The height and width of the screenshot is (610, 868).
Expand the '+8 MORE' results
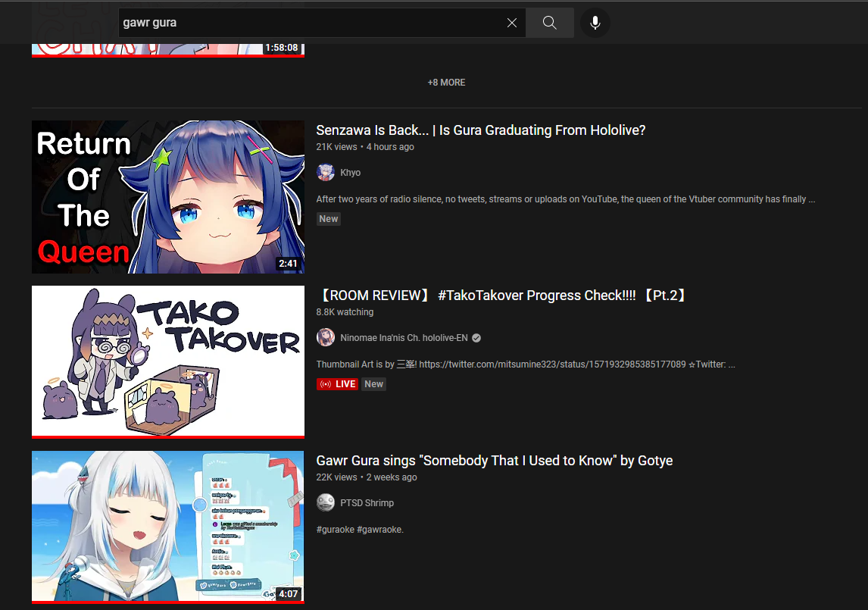446,83
